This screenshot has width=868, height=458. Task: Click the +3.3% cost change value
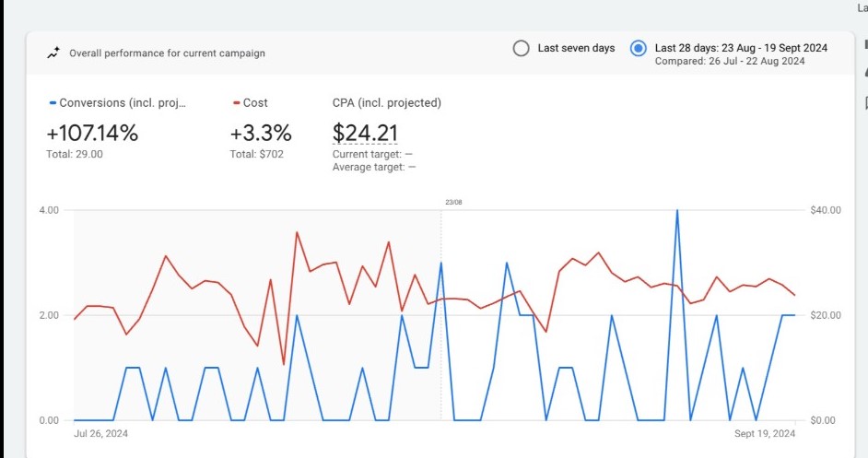tap(261, 134)
